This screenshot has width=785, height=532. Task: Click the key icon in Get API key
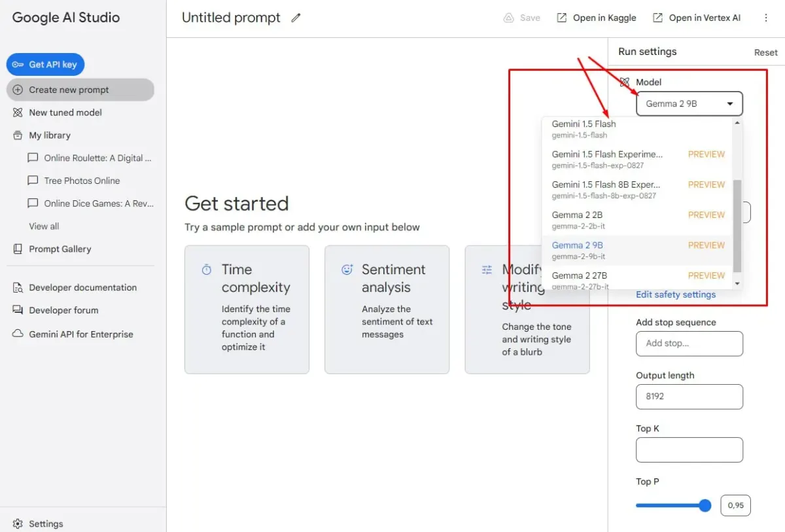click(x=18, y=64)
